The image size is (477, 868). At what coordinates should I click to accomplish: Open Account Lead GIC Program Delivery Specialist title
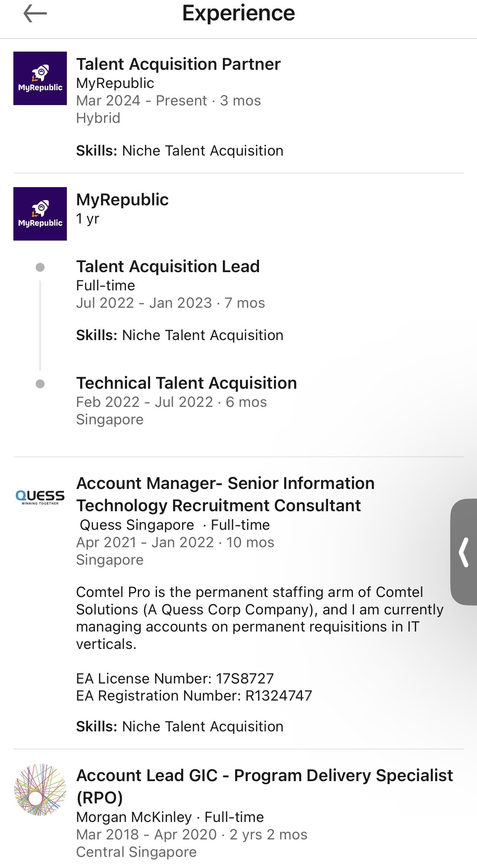click(x=264, y=786)
